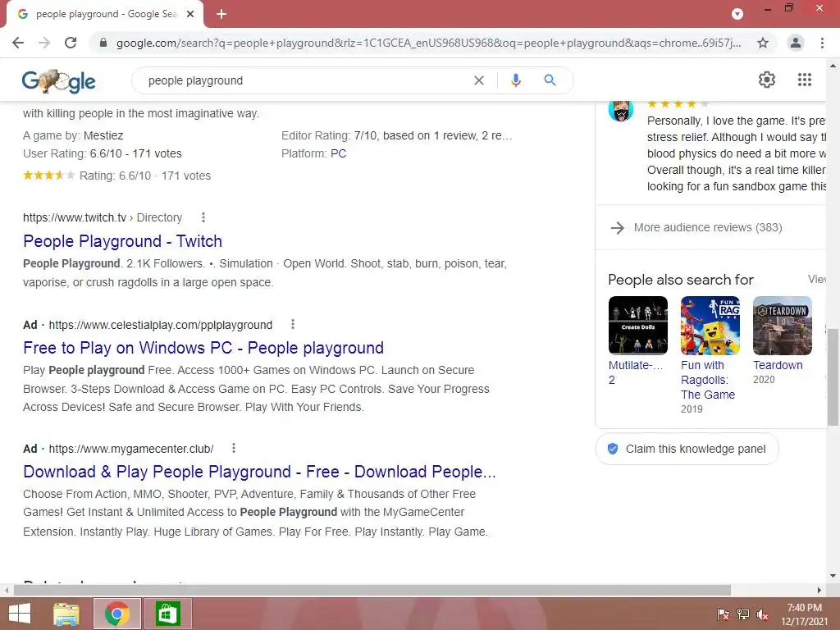
Task: Open Chrome's three-dot menu
Action: coord(822,43)
